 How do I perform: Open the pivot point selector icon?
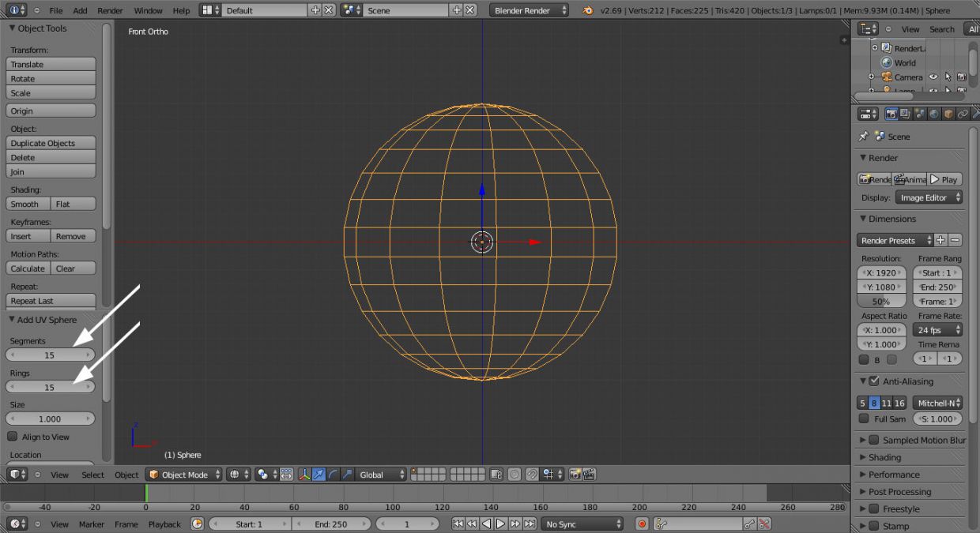267,475
